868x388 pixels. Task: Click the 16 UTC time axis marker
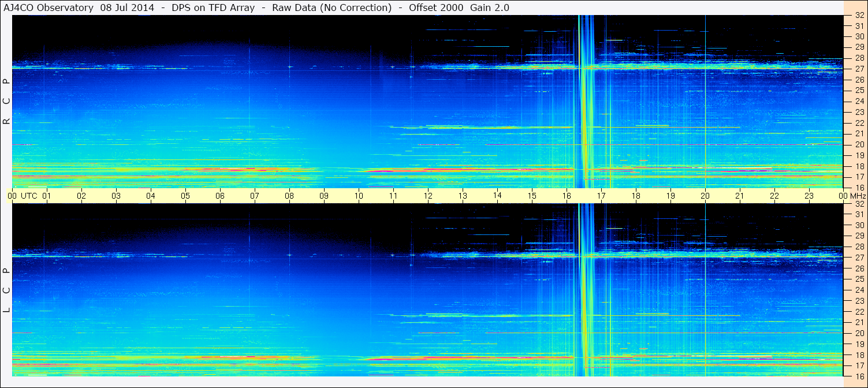pyautogui.click(x=566, y=196)
